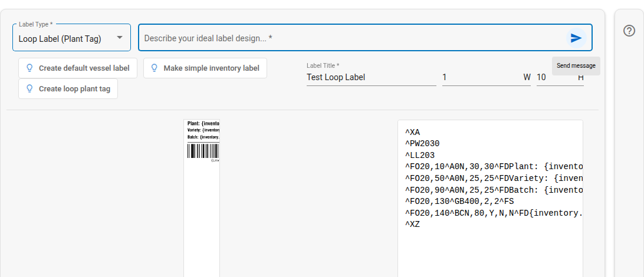
Task: Click the FDVariety code line
Action: 494,179
